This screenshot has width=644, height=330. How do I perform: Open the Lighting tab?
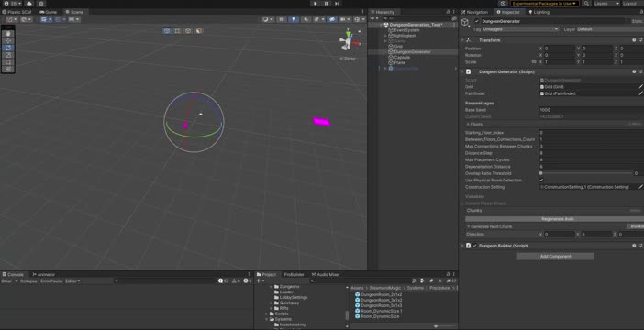click(x=539, y=12)
